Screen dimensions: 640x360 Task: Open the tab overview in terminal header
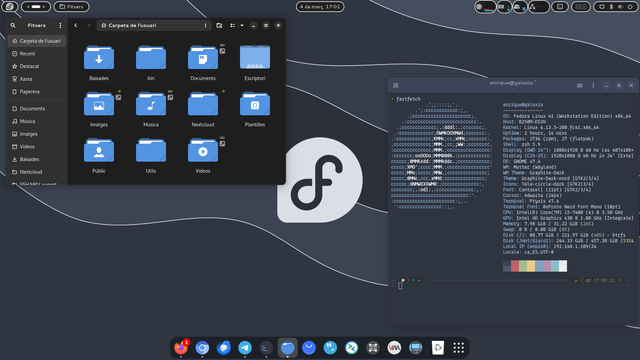coord(580,85)
